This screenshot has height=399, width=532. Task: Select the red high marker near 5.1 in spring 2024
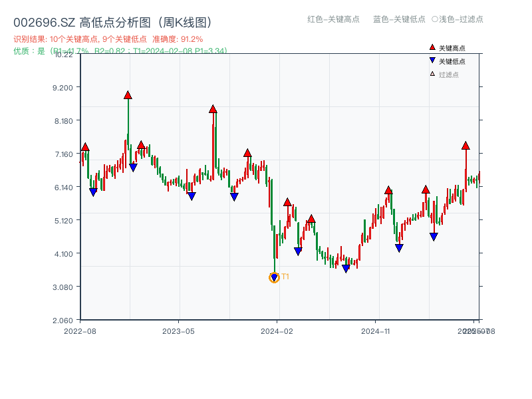(x=311, y=219)
